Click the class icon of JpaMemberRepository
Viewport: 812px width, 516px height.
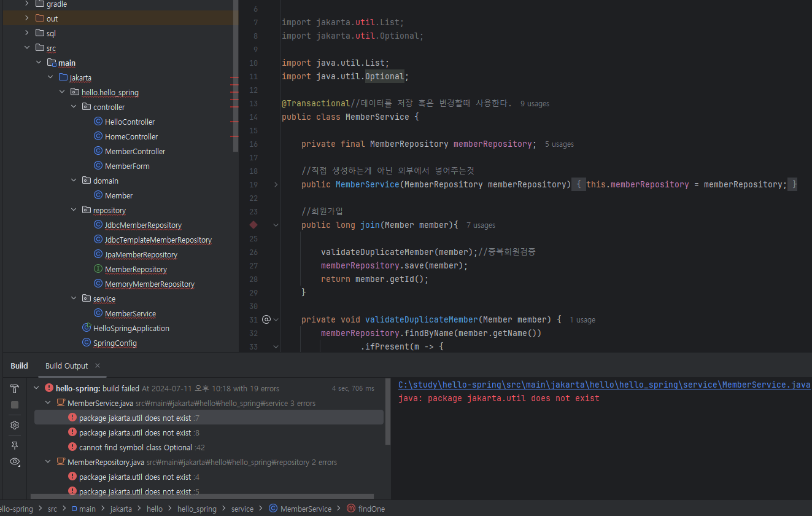[x=98, y=254]
